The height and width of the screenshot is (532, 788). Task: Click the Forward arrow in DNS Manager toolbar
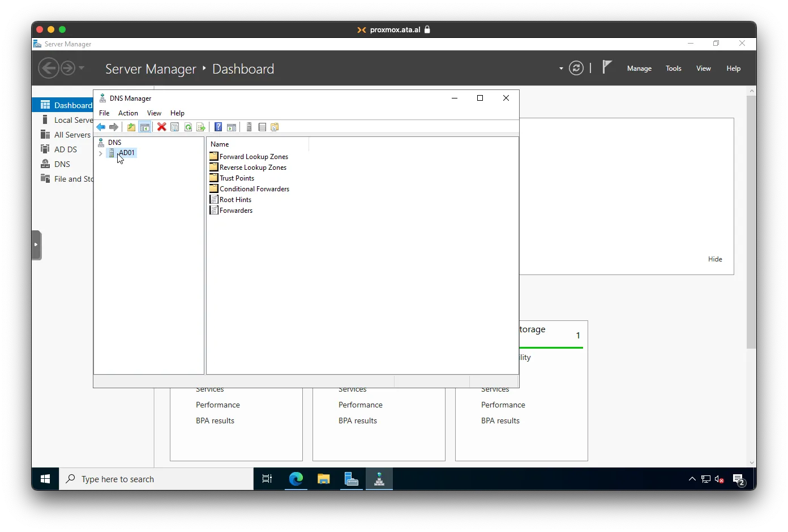[x=114, y=127]
